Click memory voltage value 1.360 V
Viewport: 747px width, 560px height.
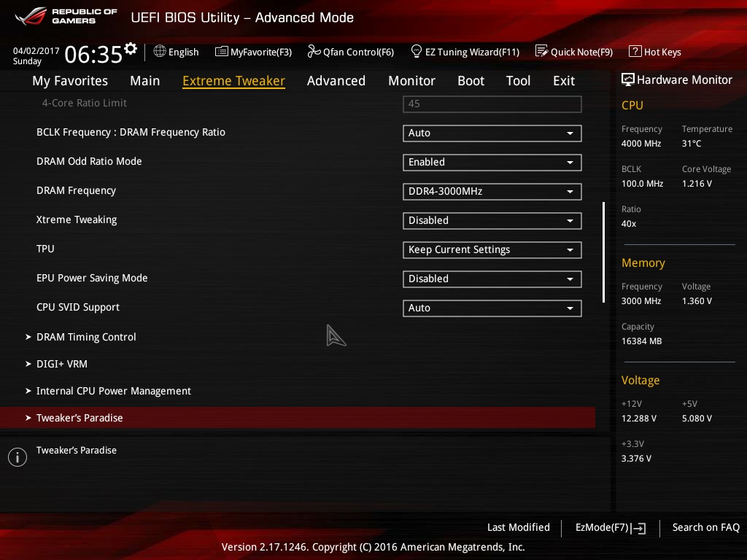pyautogui.click(x=697, y=301)
